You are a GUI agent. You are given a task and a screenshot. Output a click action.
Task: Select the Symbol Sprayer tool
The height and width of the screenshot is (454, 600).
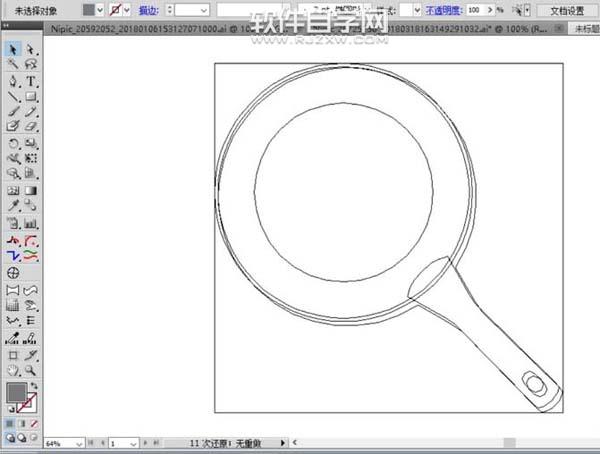click(x=13, y=223)
